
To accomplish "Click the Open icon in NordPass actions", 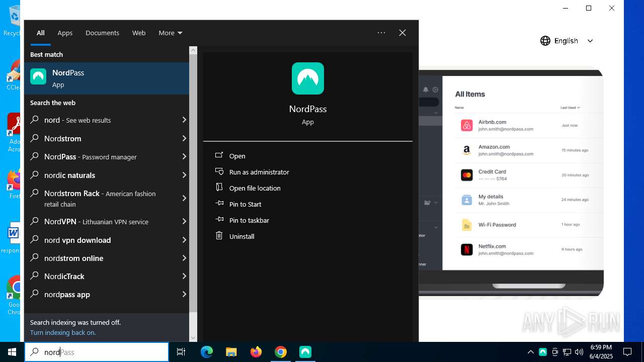I will tap(219, 155).
